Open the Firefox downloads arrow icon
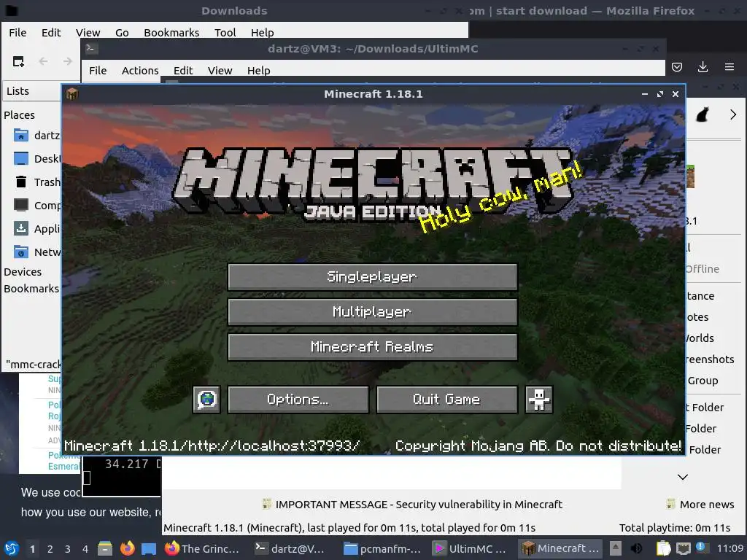This screenshot has width=747, height=560. point(703,67)
